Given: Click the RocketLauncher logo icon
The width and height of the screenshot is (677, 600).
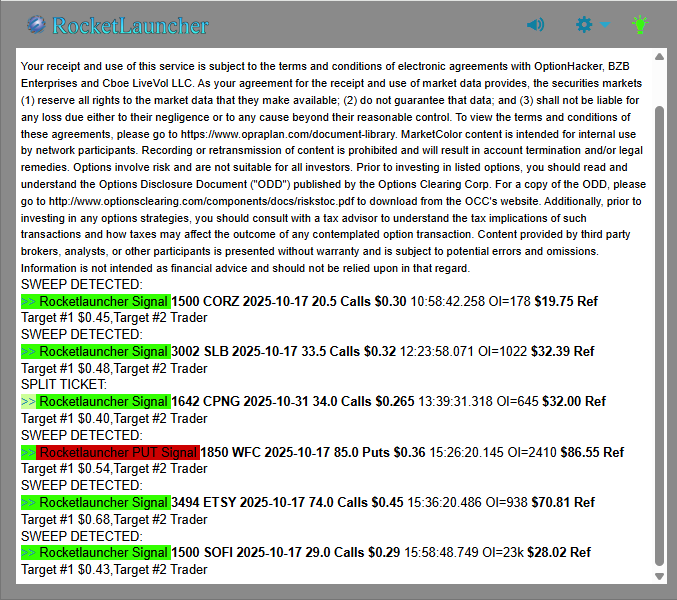Looking at the screenshot, I should coord(36,25).
